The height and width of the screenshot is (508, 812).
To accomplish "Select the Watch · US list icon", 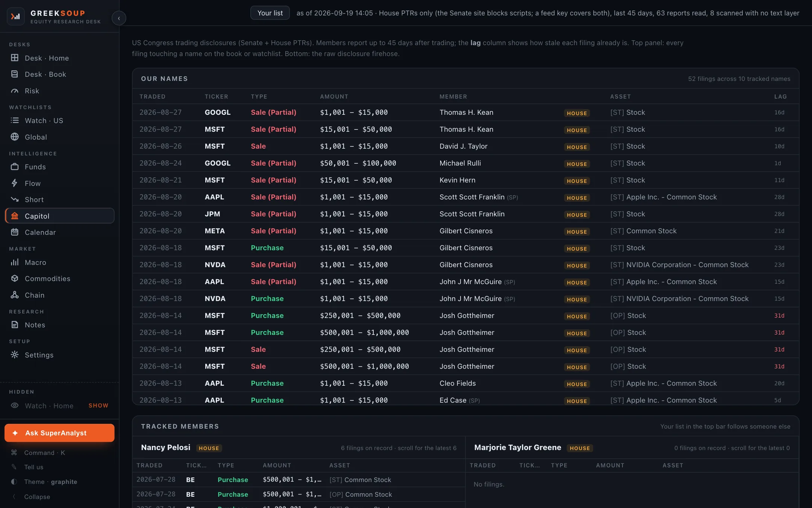I will tap(15, 120).
